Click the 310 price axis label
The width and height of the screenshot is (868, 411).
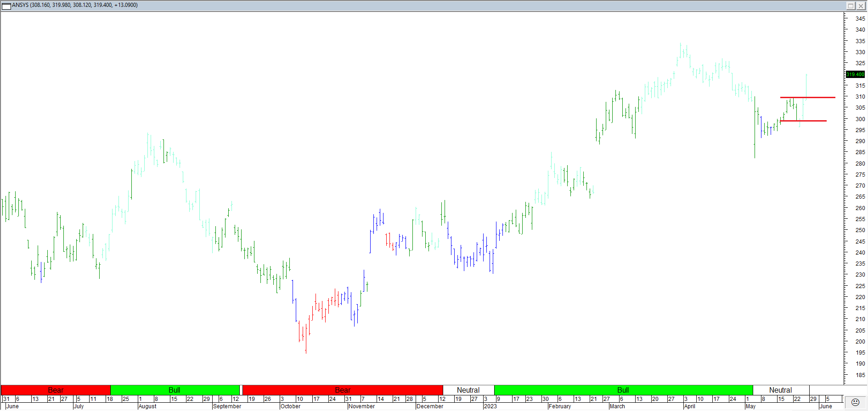point(860,97)
